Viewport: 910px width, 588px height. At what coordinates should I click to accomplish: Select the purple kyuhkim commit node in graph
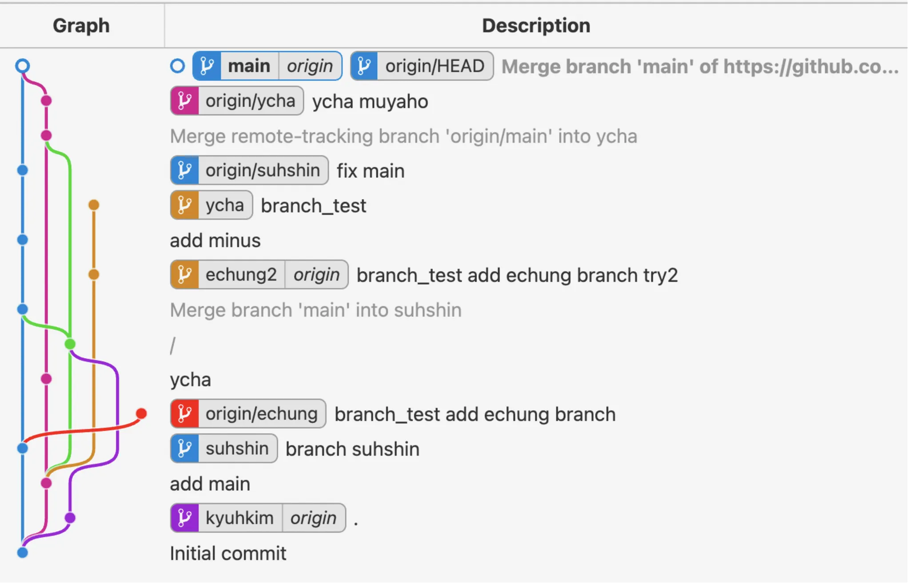pyautogui.click(x=70, y=518)
